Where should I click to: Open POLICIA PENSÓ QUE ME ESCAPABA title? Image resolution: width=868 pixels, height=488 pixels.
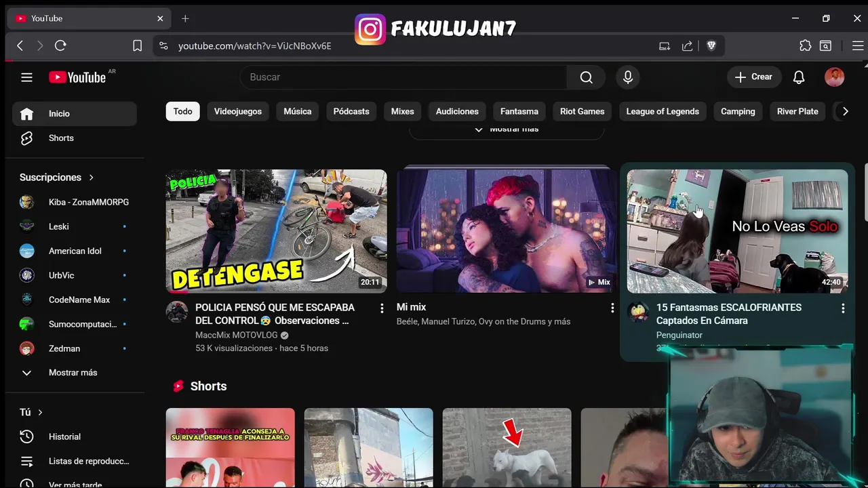click(x=275, y=314)
